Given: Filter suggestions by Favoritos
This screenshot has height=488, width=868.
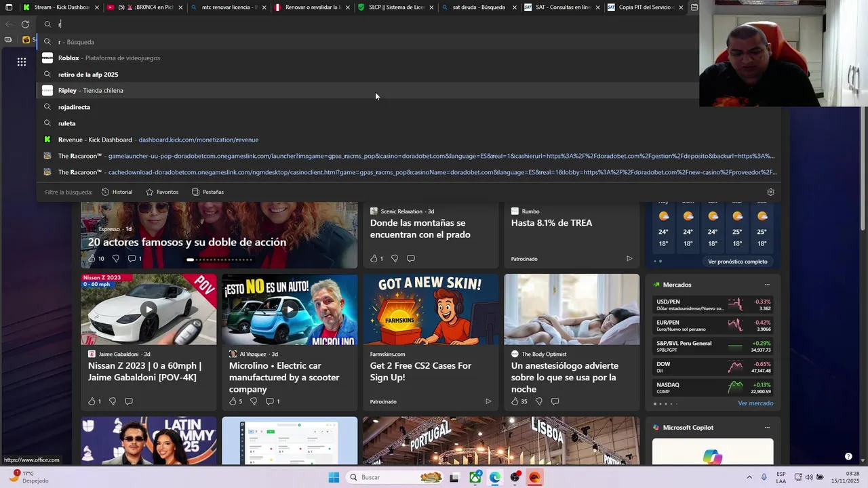Looking at the screenshot, I should [x=162, y=192].
